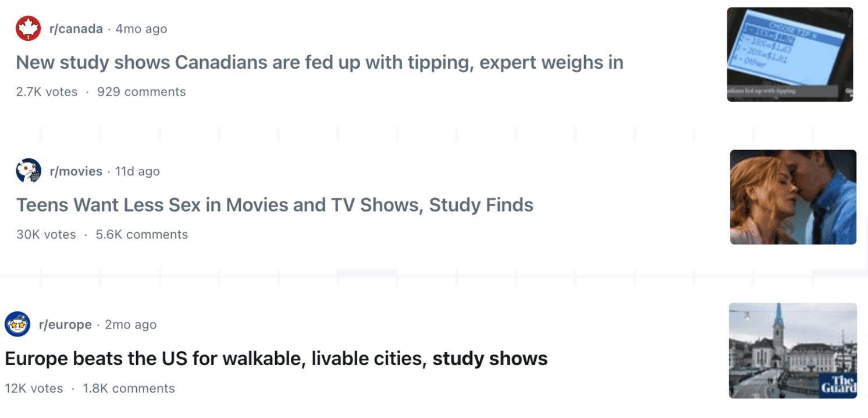Visit the r/europe subreddit name link
This screenshot has width=868, height=418.
click(x=65, y=324)
